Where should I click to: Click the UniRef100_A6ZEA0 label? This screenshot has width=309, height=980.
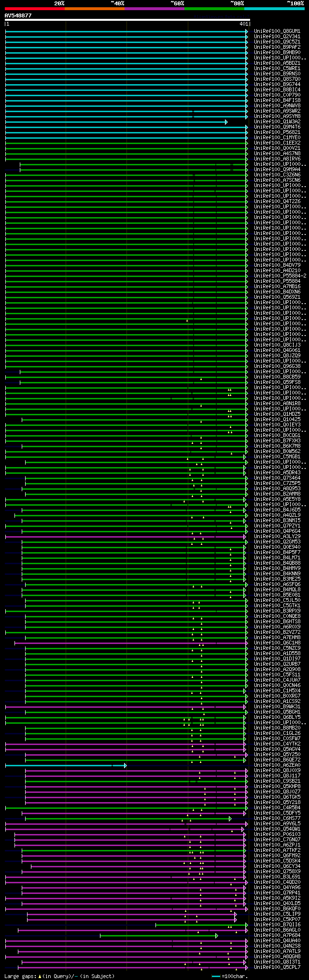click(x=277, y=765)
